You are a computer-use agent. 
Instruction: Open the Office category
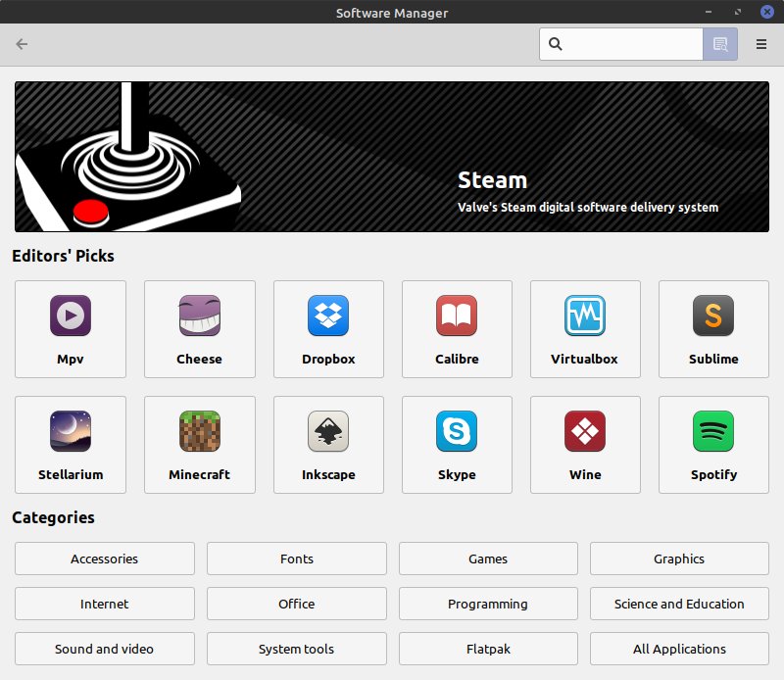297,604
